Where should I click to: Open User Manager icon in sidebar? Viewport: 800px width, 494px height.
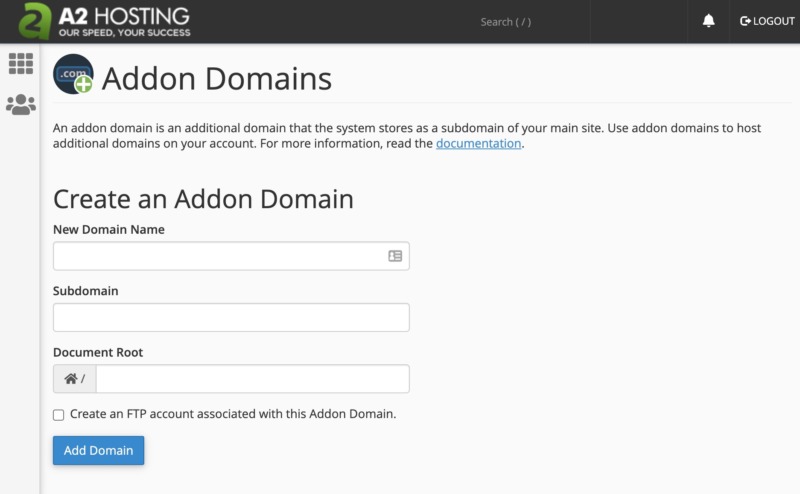[20, 104]
